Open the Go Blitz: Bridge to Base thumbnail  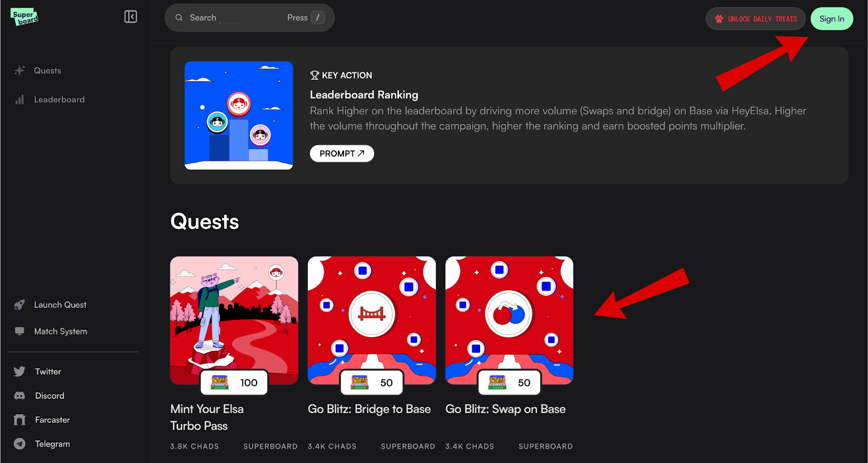[372, 320]
